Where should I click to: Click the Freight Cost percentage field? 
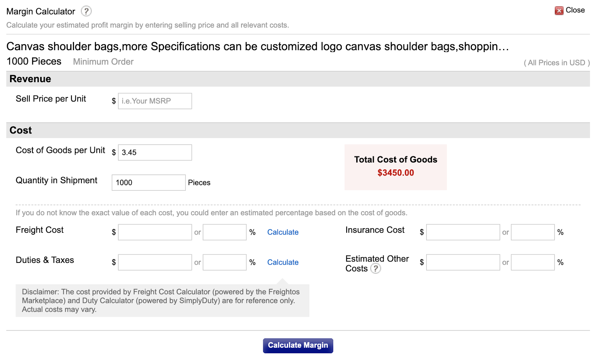click(224, 232)
